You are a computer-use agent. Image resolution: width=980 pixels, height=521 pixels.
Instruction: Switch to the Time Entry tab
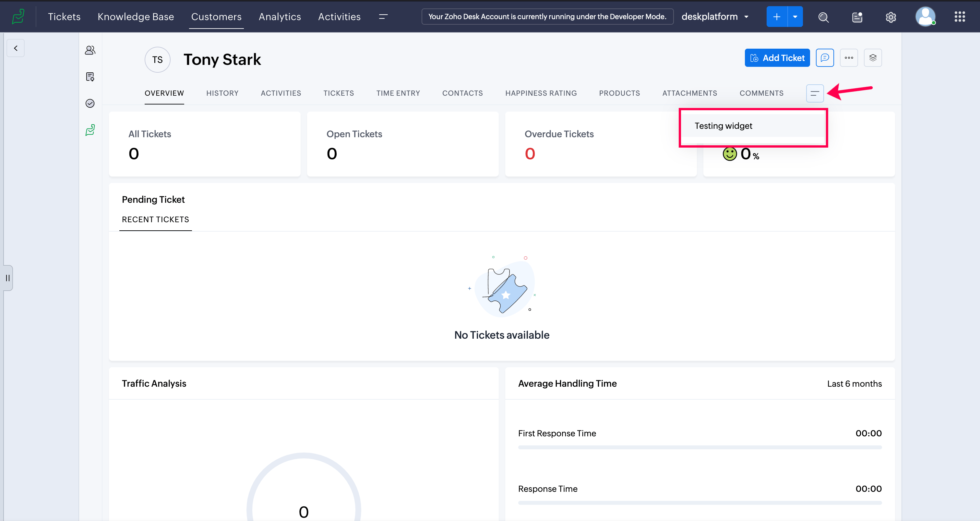click(x=398, y=93)
